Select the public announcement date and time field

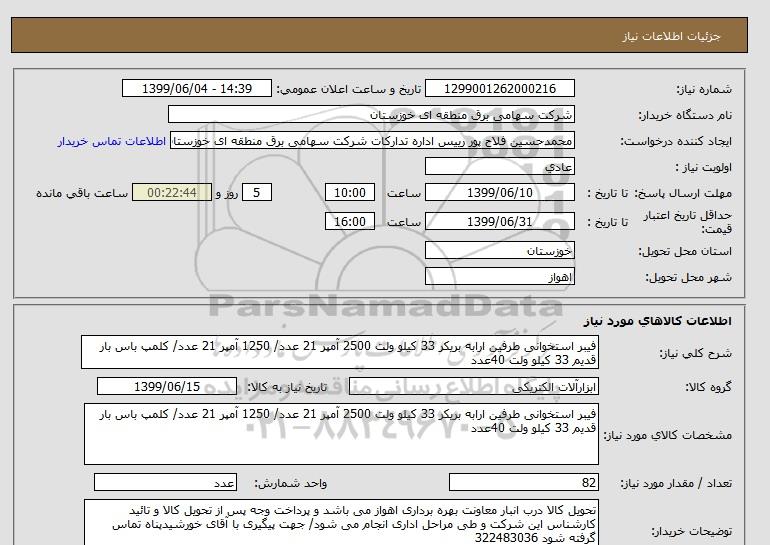click(x=196, y=88)
